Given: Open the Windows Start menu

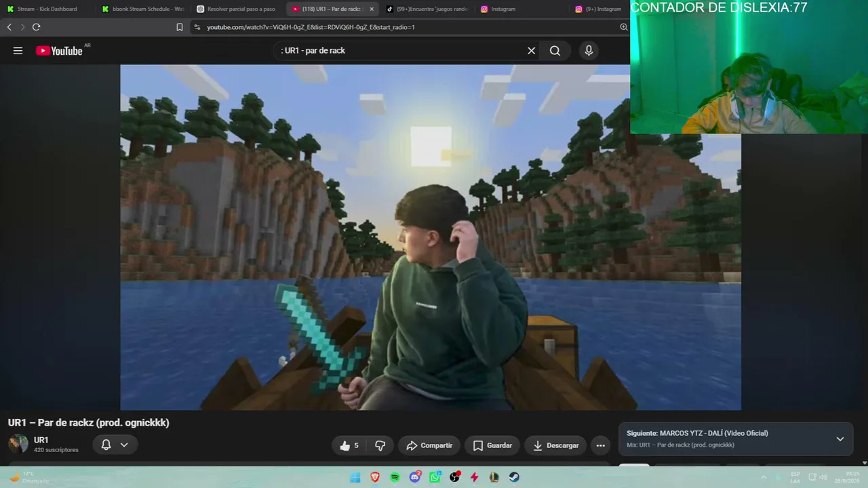Looking at the screenshot, I should tap(355, 477).
